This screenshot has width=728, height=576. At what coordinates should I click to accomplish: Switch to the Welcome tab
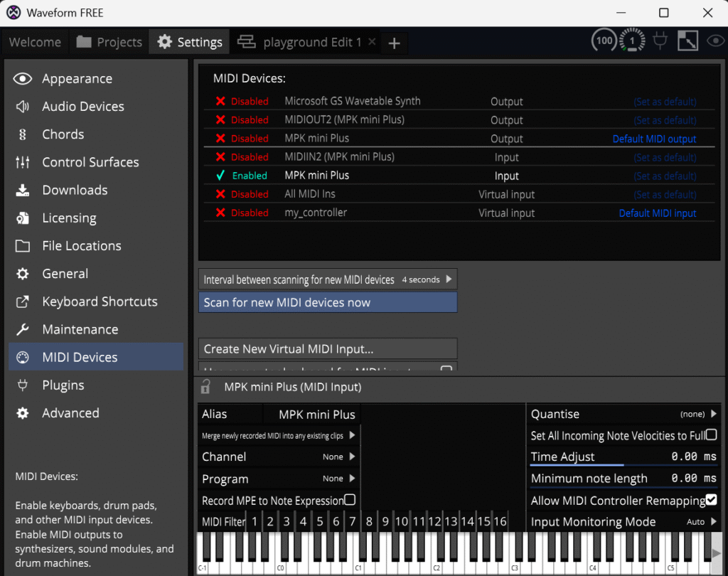point(35,42)
